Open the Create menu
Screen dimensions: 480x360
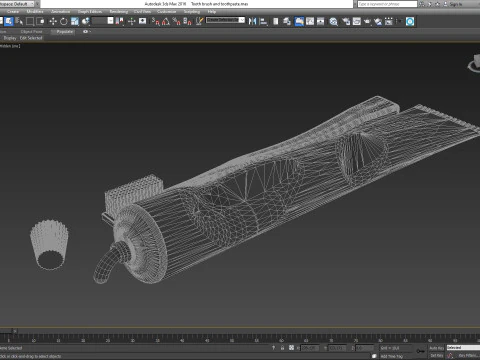(13, 12)
